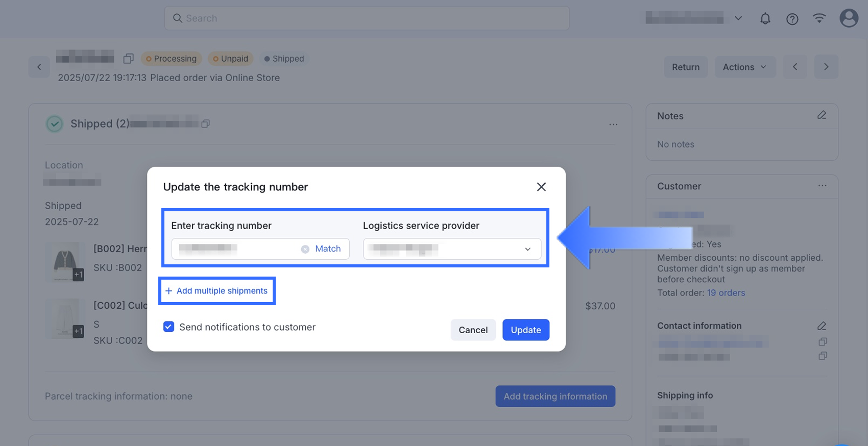Open the Customer section more options menu
This screenshot has height=446, width=868.
[822, 186]
